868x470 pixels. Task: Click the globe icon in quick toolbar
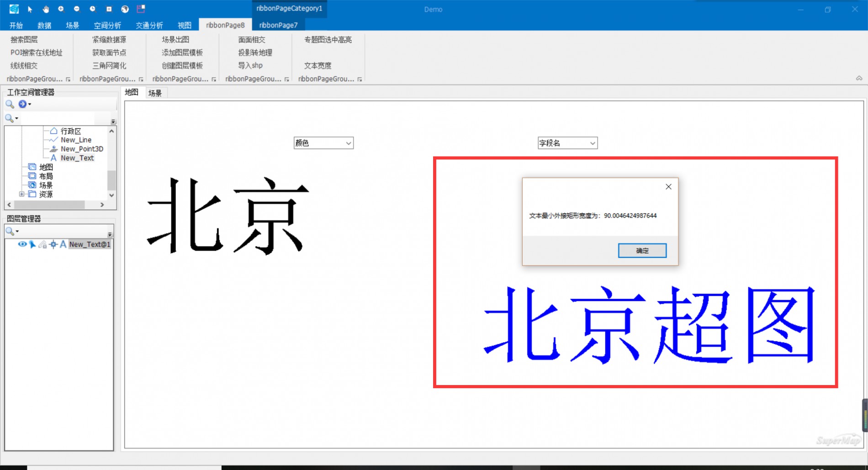pos(125,9)
